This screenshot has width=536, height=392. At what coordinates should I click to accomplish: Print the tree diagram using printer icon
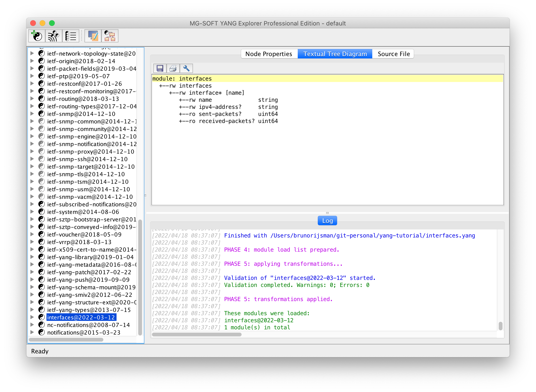[173, 68]
